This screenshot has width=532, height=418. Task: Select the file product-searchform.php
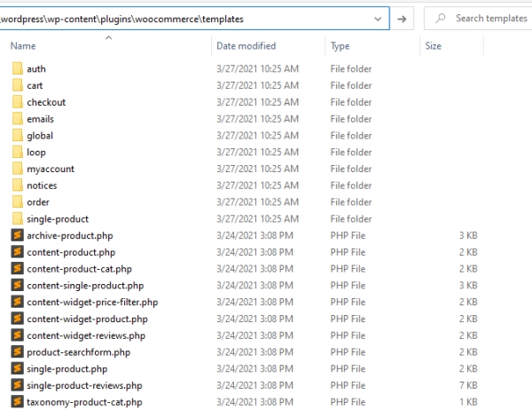(78, 352)
